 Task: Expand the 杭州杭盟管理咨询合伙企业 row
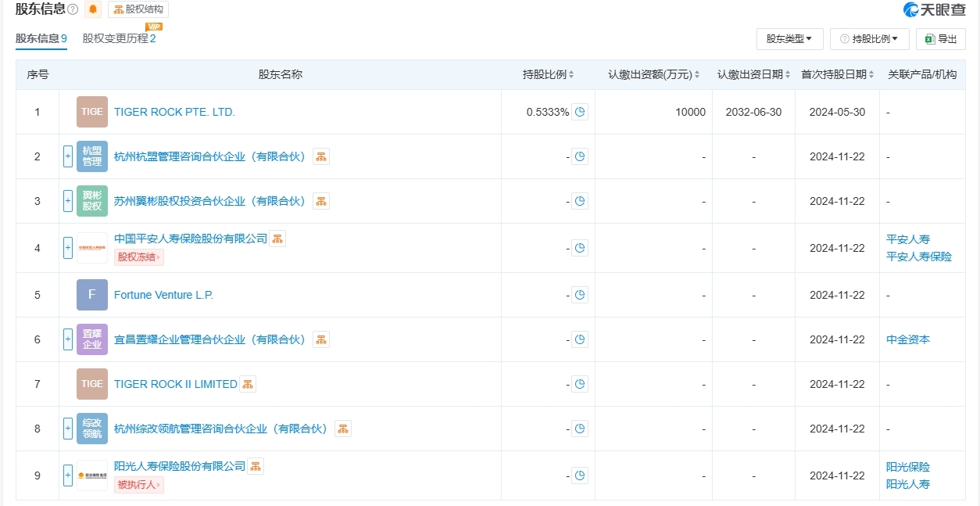pyautogui.click(x=68, y=156)
